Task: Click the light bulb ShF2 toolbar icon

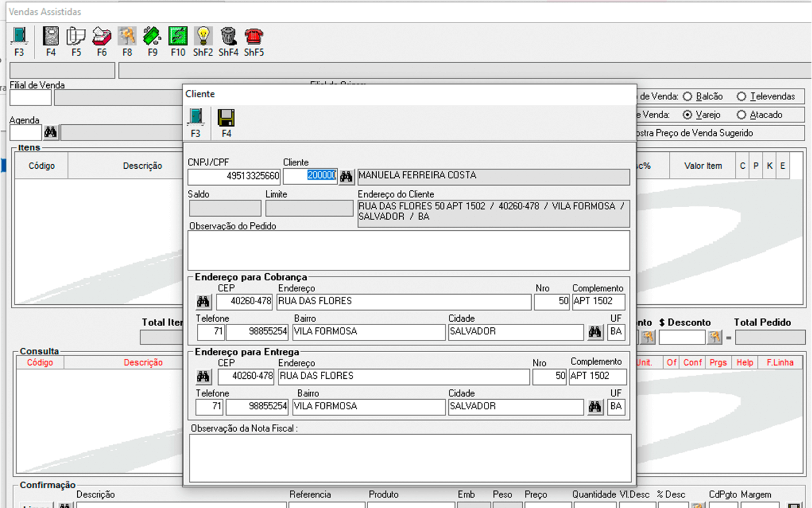Action: [x=203, y=37]
